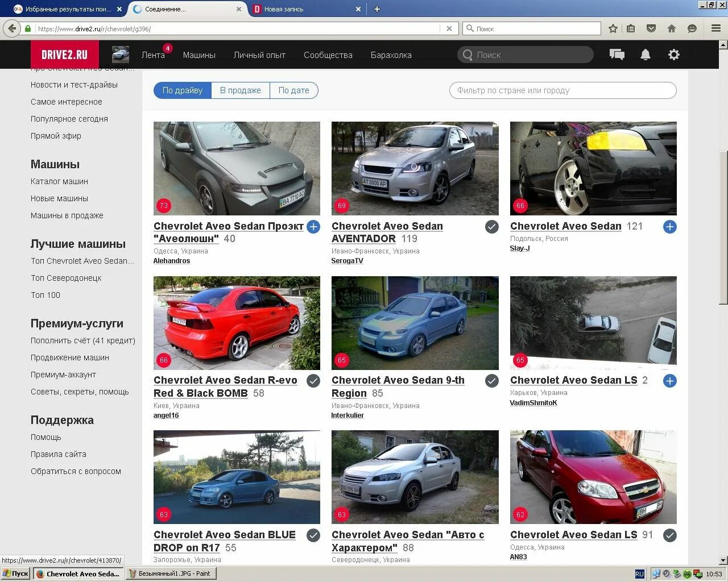The image size is (728, 582).
Task: Click the Пуск start button
Action: click(x=16, y=574)
